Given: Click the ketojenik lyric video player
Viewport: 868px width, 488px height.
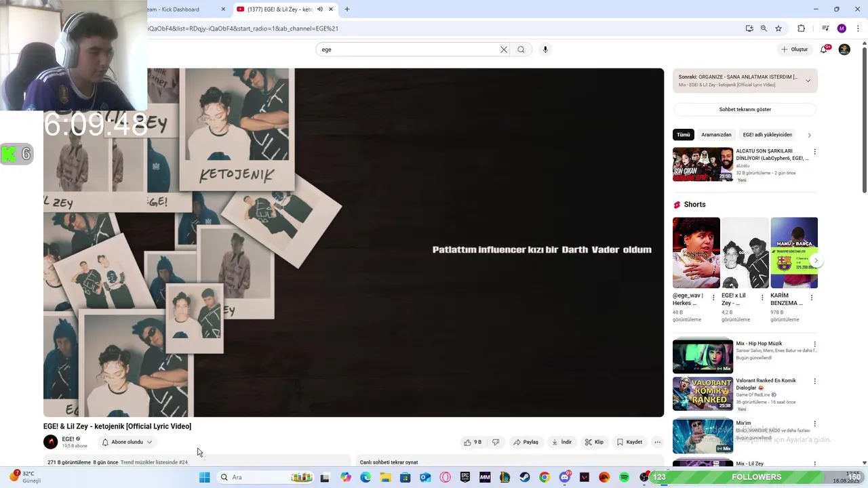Looking at the screenshot, I should pyautogui.click(x=353, y=243).
